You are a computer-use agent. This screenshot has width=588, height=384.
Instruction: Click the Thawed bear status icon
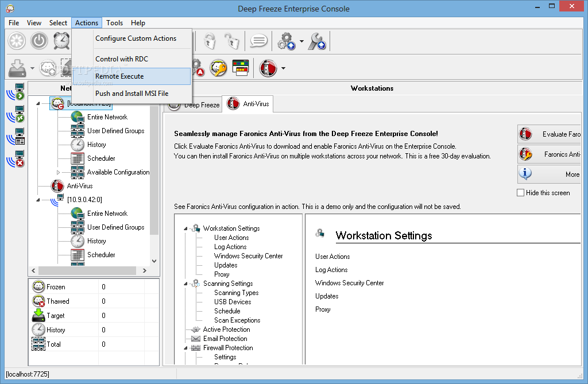tap(38, 301)
